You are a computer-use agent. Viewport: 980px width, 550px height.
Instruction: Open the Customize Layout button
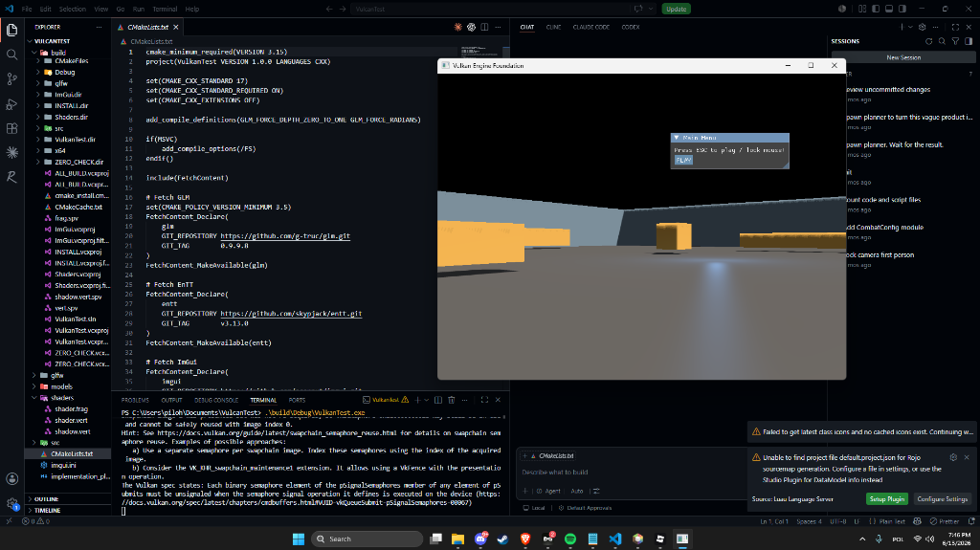coord(862,9)
